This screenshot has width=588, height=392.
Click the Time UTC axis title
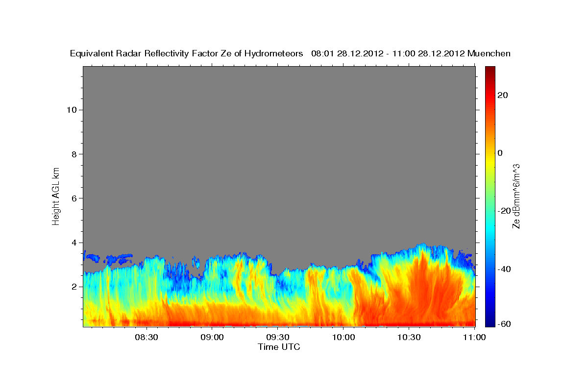pos(279,347)
